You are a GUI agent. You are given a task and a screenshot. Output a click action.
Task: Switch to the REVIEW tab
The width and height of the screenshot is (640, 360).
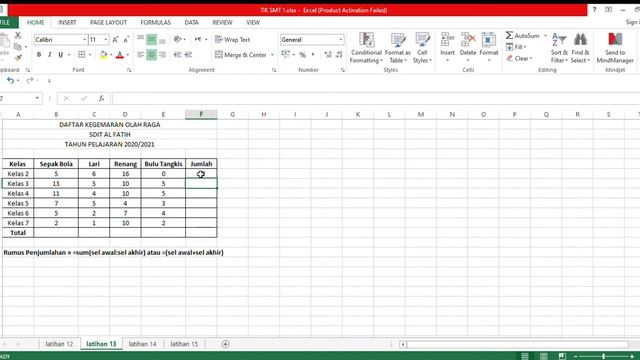(x=222, y=22)
